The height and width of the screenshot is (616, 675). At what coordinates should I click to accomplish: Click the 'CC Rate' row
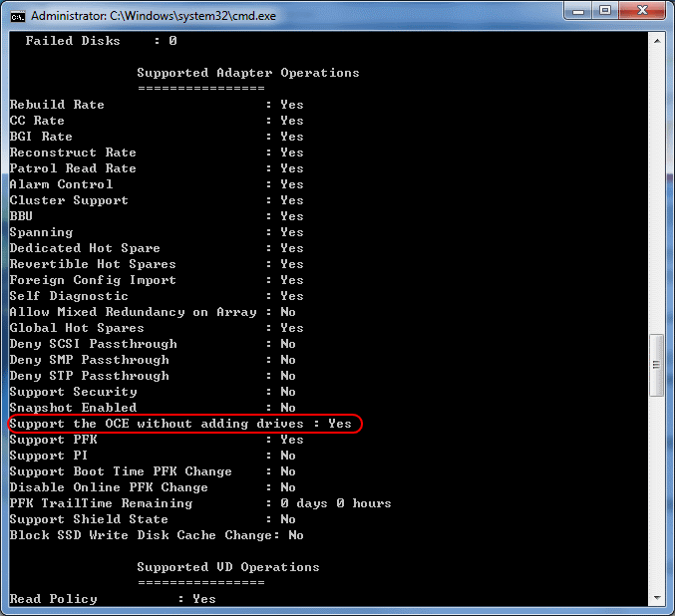pyautogui.click(x=157, y=121)
